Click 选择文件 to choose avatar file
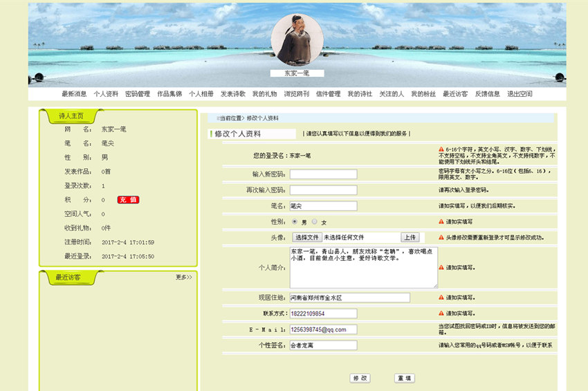The width and height of the screenshot is (588, 391). coord(305,237)
